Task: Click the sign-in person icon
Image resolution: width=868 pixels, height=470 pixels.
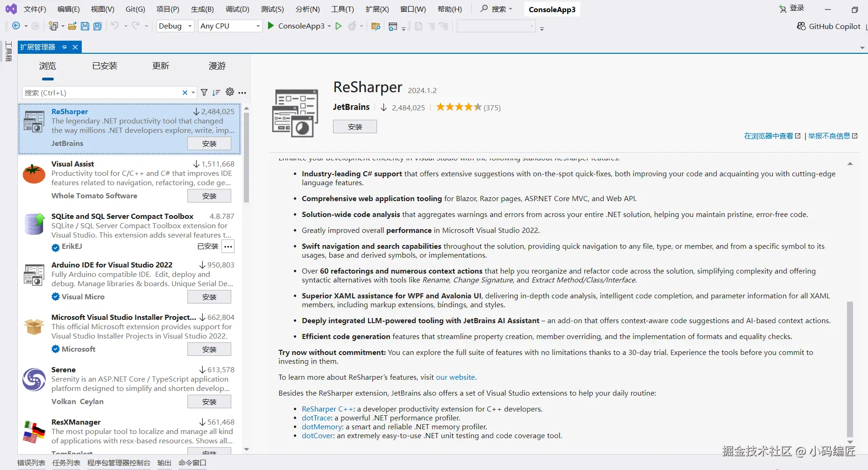Action: click(783, 8)
